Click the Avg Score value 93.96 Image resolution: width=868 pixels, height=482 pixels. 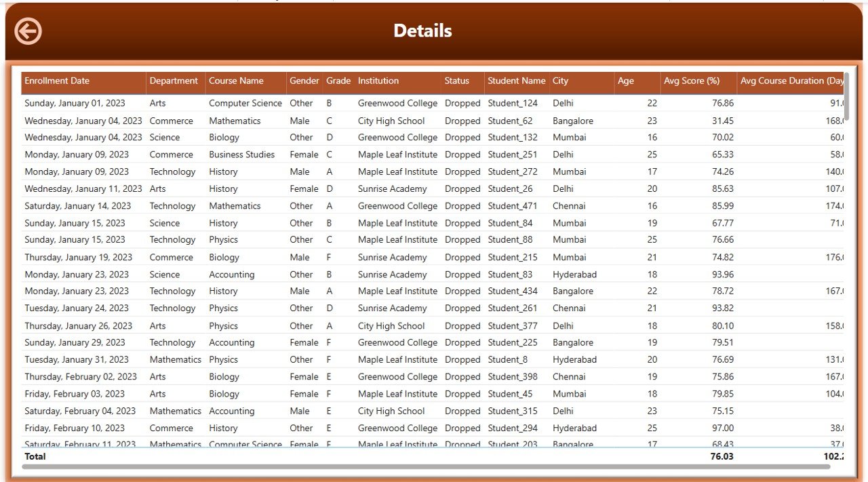(x=723, y=275)
